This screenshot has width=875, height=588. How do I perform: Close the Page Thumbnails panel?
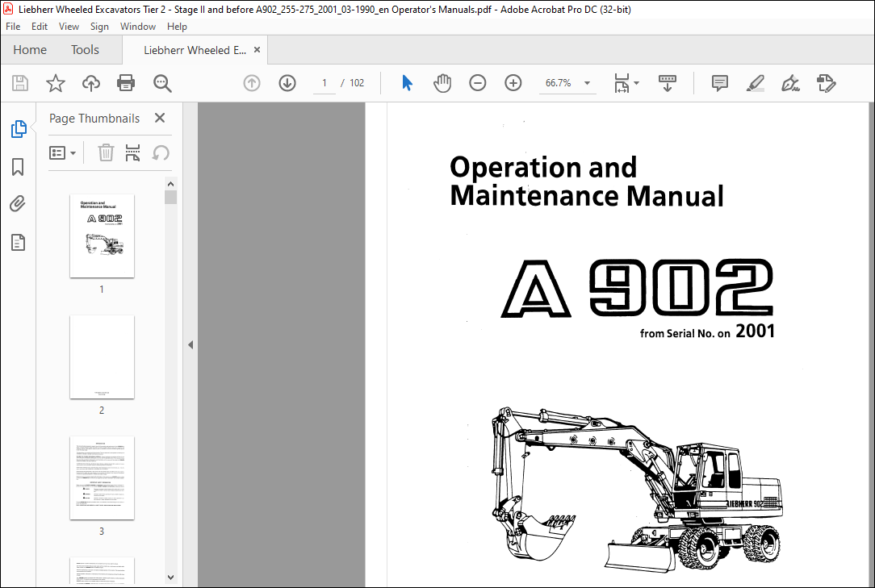coord(160,118)
